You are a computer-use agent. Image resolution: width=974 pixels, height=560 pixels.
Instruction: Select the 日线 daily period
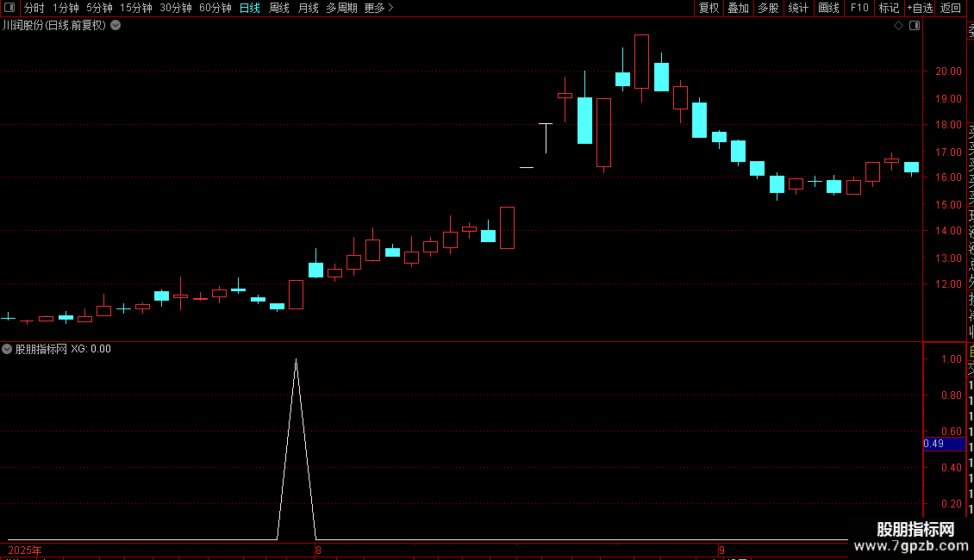250,8
